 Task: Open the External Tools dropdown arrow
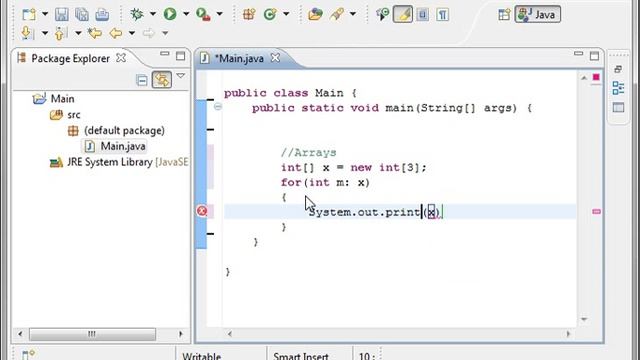click(x=220, y=14)
